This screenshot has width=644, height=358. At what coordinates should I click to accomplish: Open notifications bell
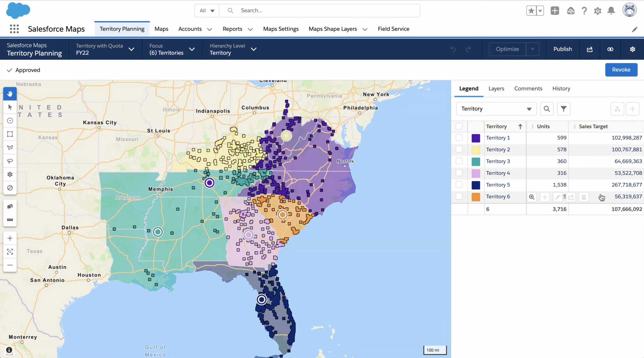(611, 10)
